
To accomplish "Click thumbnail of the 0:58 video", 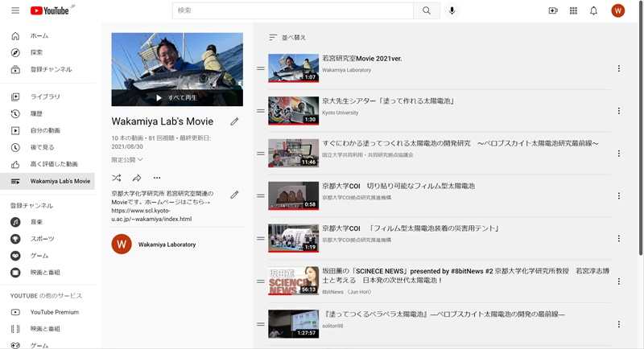I will tap(293, 195).
